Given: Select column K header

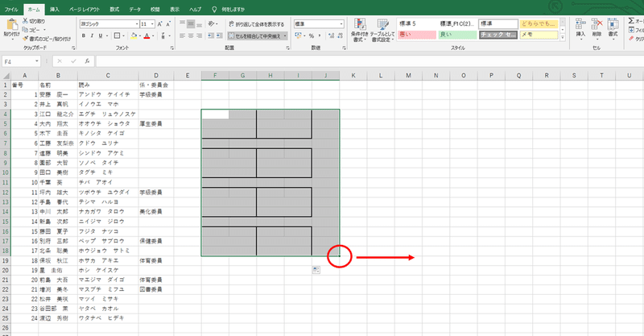Looking at the screenshot, I should (x=353, y=75).
